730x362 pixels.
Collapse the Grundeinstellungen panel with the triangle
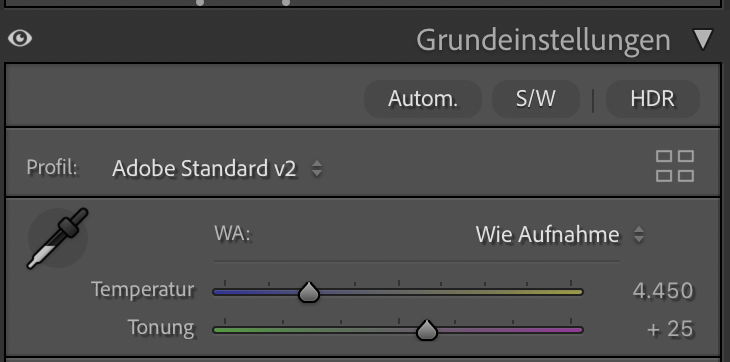pyautogui.click(x=703, y=39)
